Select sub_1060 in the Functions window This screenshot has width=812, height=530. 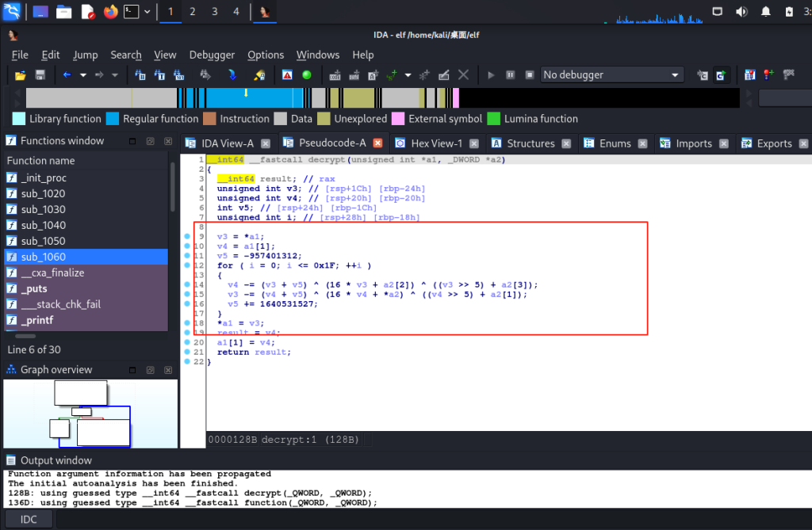(x=86, y=257)
